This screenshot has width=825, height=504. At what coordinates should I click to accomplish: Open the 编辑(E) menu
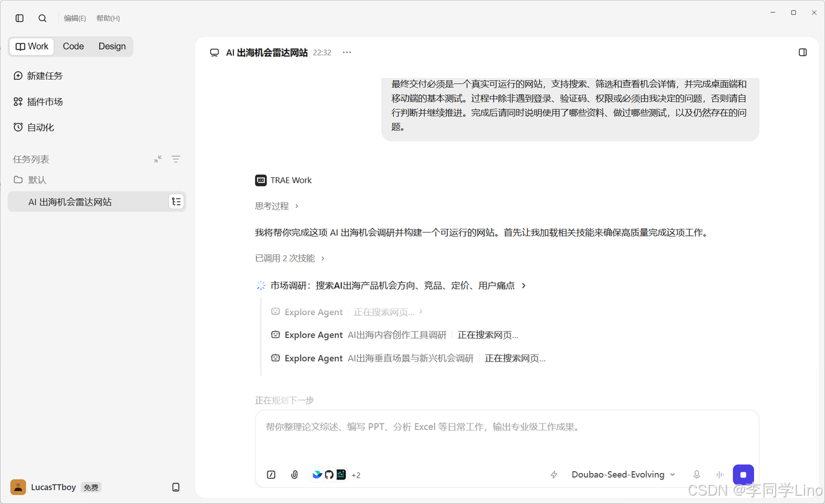pyautogui.click(x=75, y=18)
